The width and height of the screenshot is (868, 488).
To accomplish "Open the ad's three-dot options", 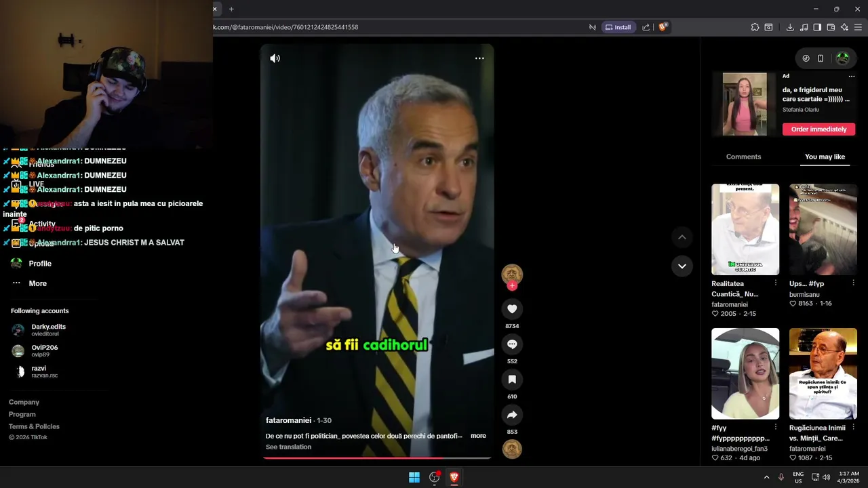I will (x=852, y=76).
